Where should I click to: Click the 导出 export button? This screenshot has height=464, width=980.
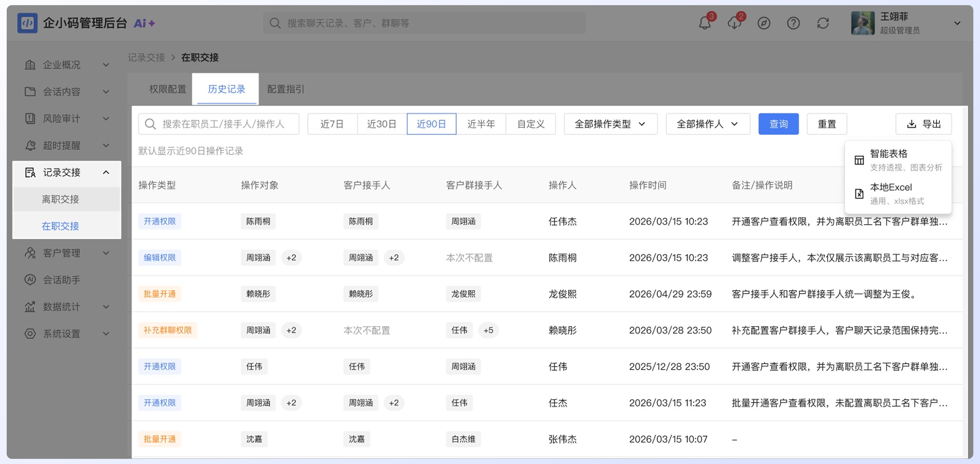(x=923, y=124)
